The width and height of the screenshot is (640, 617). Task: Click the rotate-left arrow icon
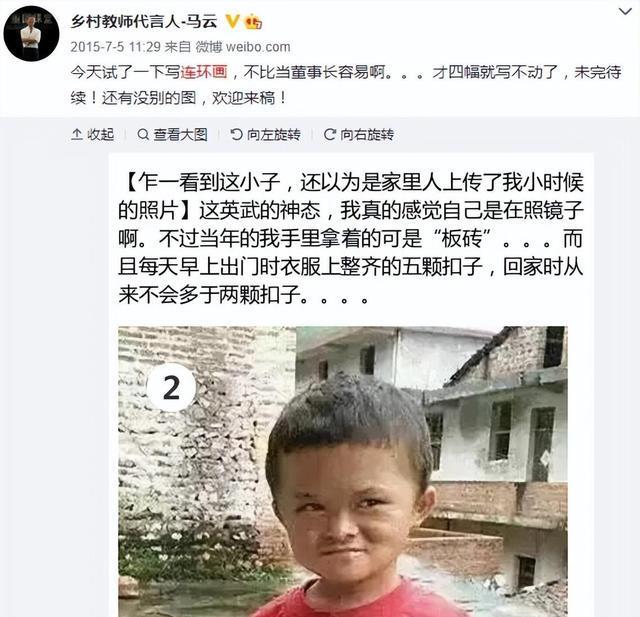[x=236, y=134]
